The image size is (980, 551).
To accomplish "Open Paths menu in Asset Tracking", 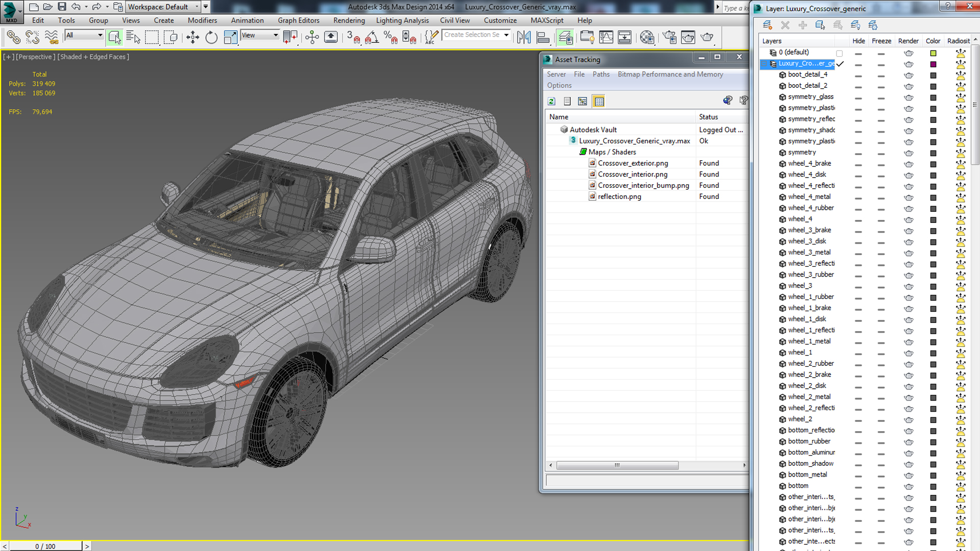I will point(601,74).
